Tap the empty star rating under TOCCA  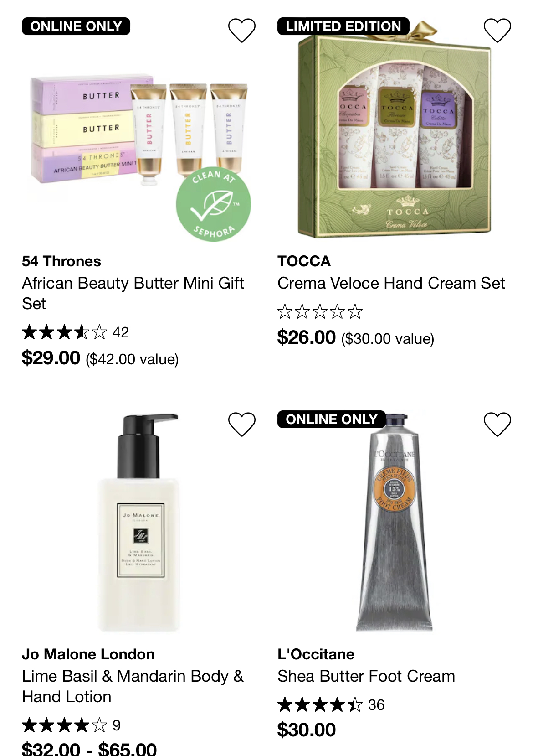pyautogui.click(x=320, y=312)
